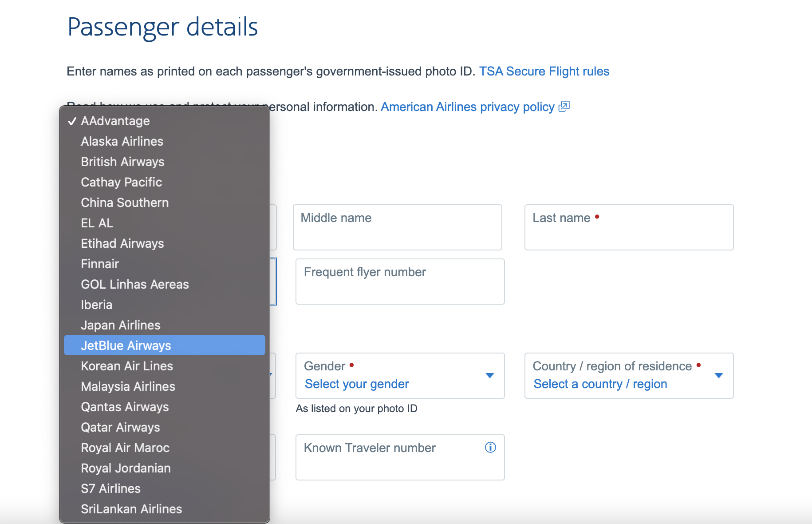This screenshot has height=524, width=812.
Task: Select Cathay Pacific option
Action: (x=121, y=182)
